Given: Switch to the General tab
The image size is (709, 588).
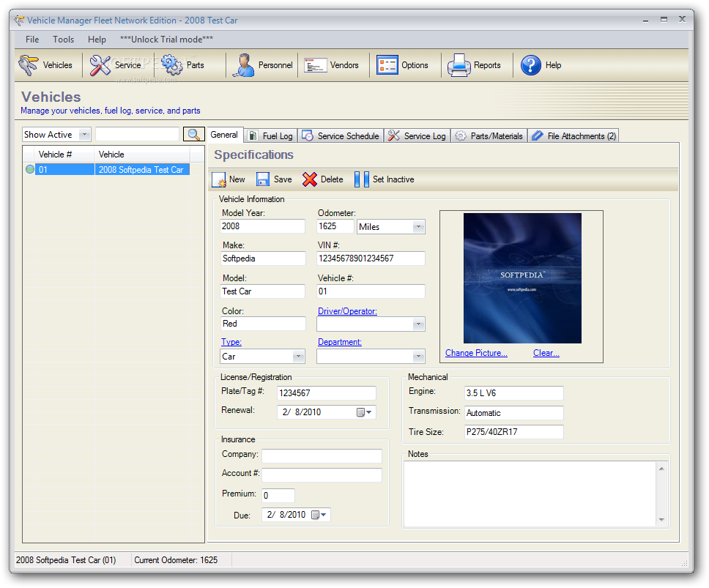Looking at the screenshot, I should point(224,135).
